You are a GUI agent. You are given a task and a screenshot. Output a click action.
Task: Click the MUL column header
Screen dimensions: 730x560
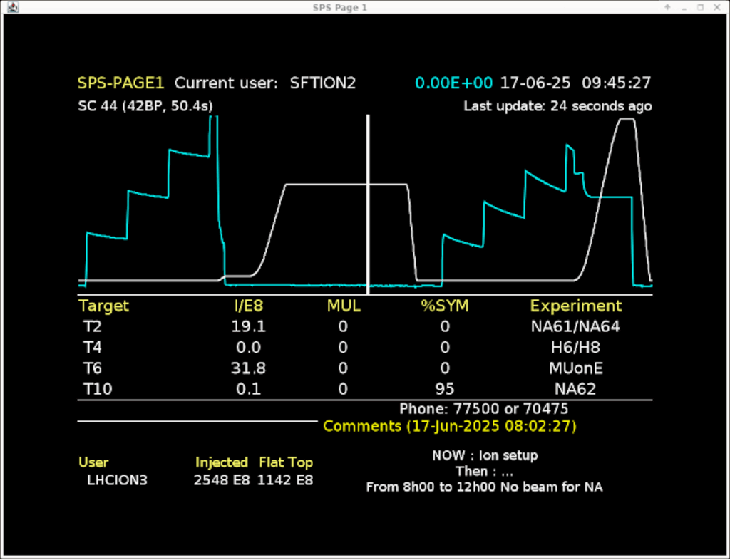coord(344,306)
